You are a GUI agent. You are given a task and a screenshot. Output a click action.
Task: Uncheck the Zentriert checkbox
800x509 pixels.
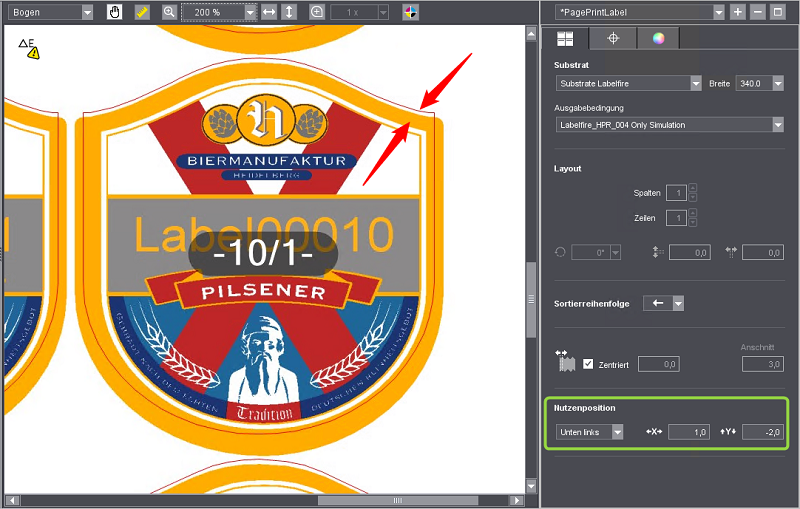(x=588, y=364)
